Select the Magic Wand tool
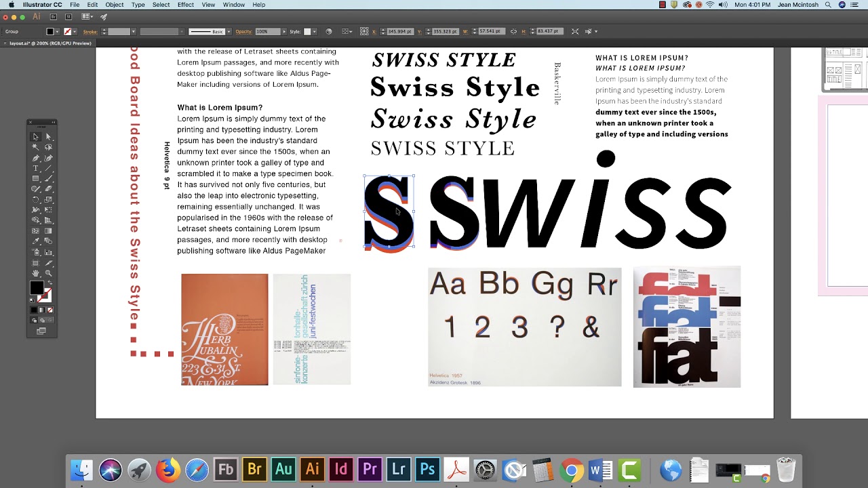The image size is (868, 488). tap(35, 146)
